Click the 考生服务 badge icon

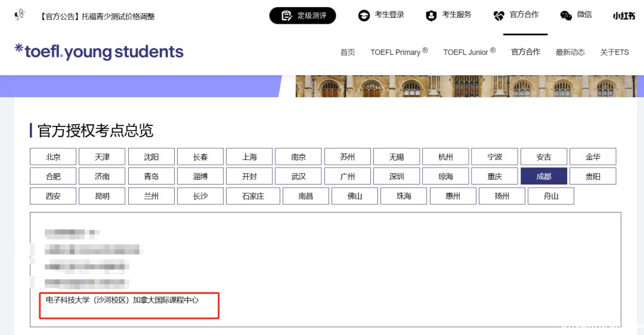431,16
